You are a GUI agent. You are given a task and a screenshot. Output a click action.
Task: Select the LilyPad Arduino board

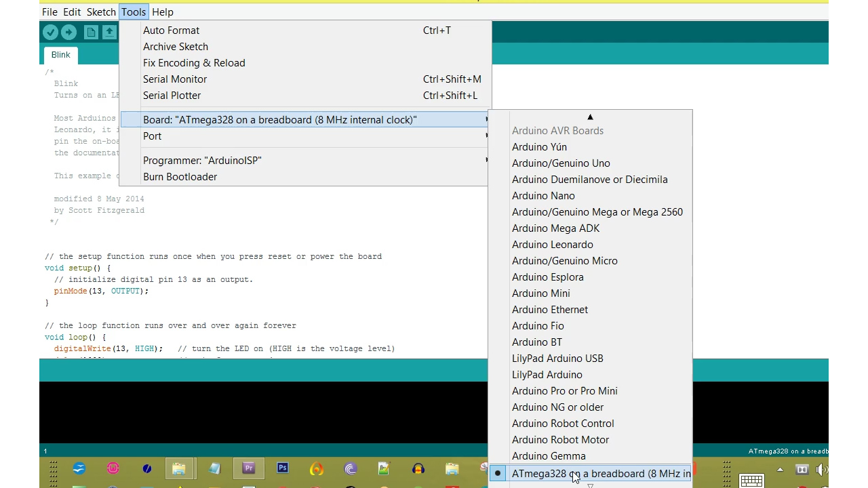click(590, 375)
